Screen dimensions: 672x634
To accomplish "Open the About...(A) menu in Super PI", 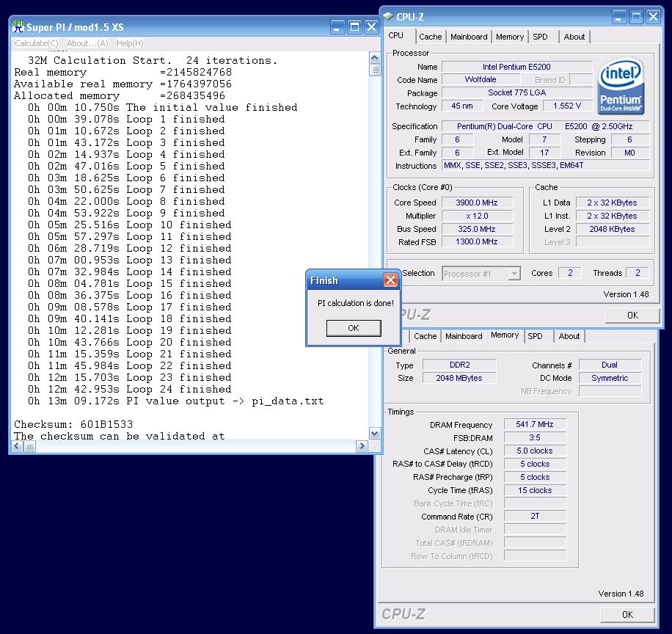I will 87,43.
